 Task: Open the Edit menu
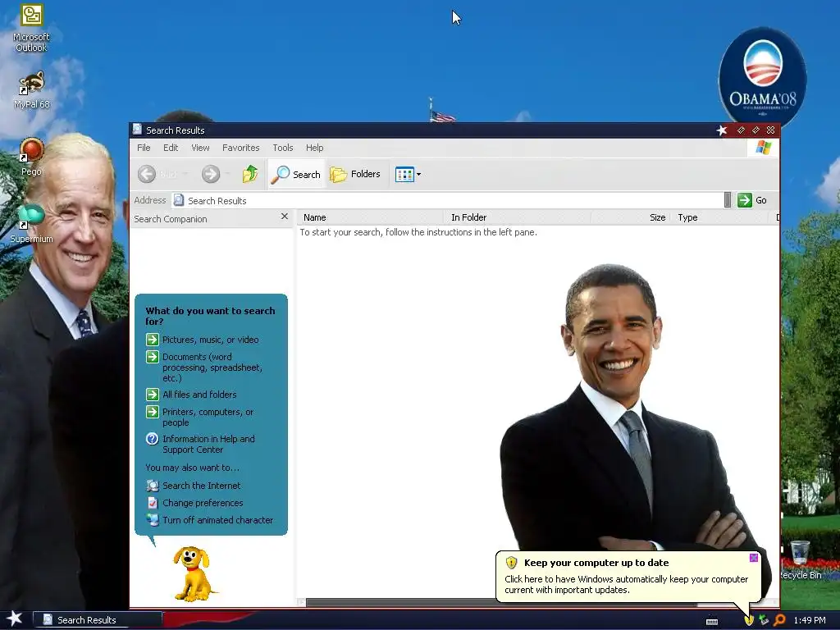click(x=171, y=148)
